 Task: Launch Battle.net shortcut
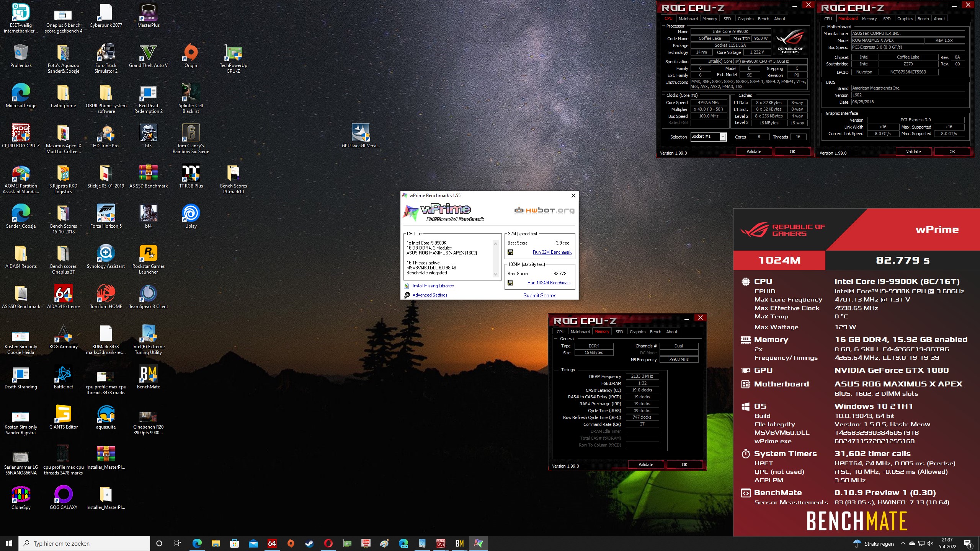pos(63,377)
